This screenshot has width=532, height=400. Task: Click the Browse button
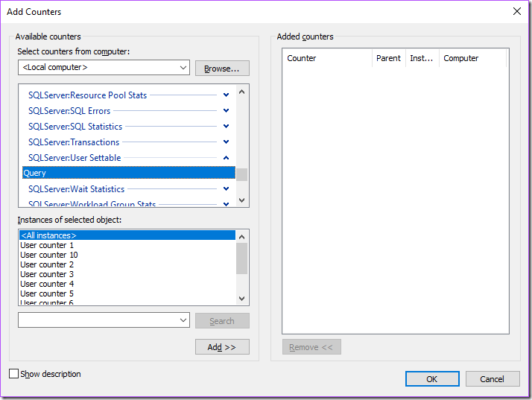pyautogui.click(x=222, y=69)
